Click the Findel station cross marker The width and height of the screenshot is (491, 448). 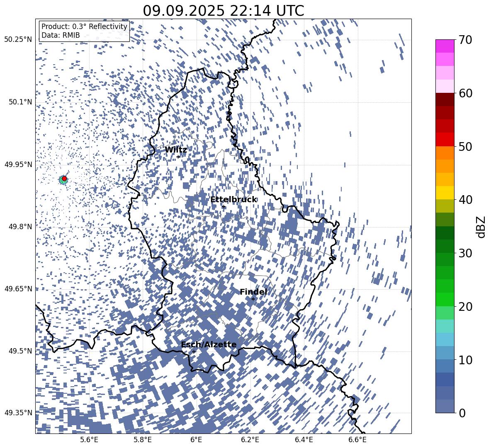(253, 299)
